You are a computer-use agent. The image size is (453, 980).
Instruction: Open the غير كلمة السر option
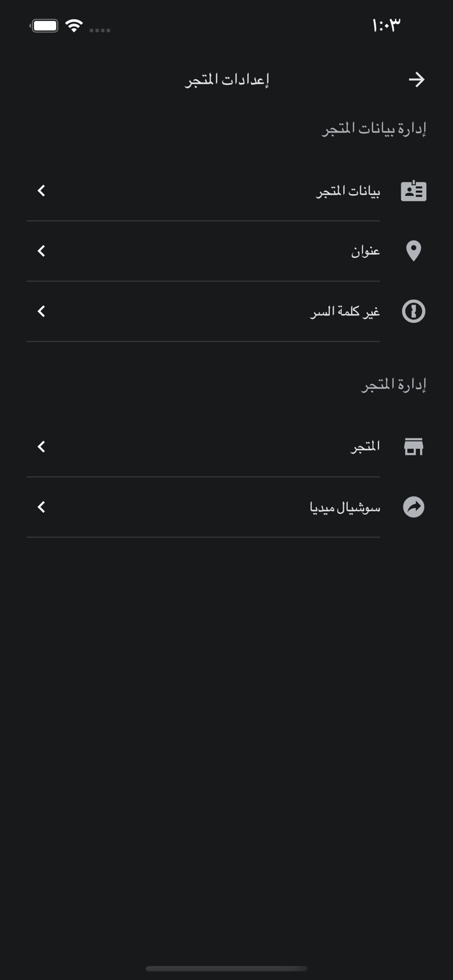click(x=344, y=312)
